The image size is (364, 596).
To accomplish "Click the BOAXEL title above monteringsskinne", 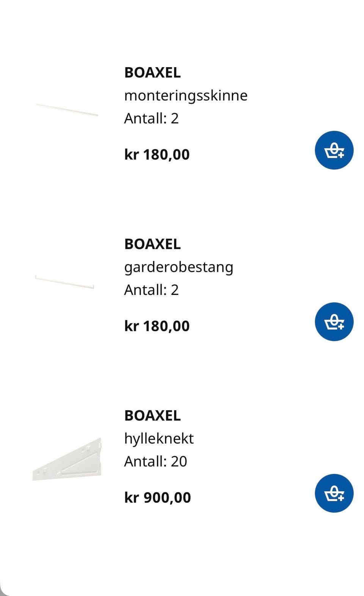I will coord(152,72).
